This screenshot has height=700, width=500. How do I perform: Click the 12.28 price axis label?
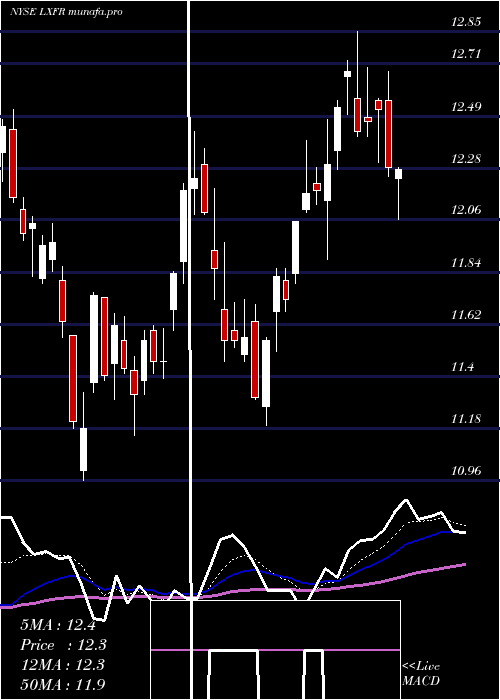tap(466, 158)
